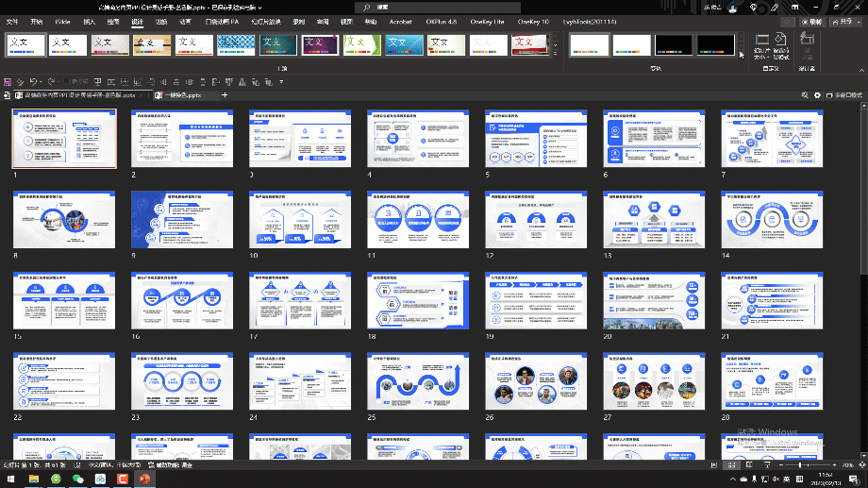Click Slide Sorter view icon in status bar
The image size is (868, 488).
point(731,465)
